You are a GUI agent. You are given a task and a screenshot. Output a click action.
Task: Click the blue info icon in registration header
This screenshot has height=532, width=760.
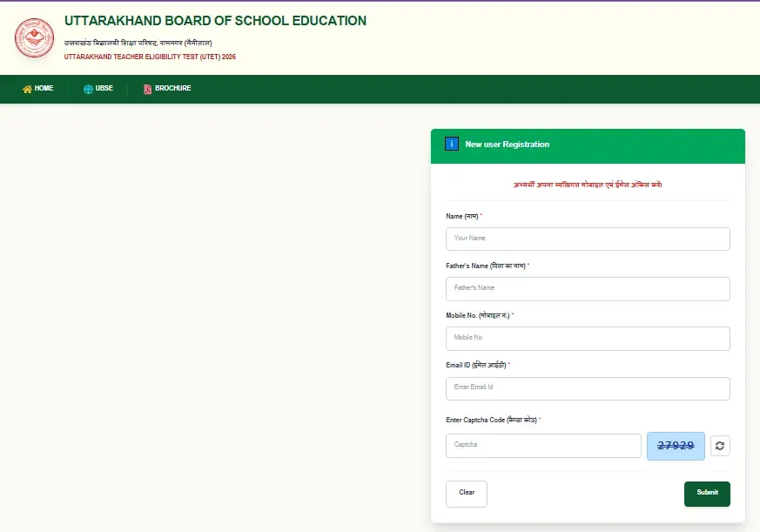coord(451,144)
